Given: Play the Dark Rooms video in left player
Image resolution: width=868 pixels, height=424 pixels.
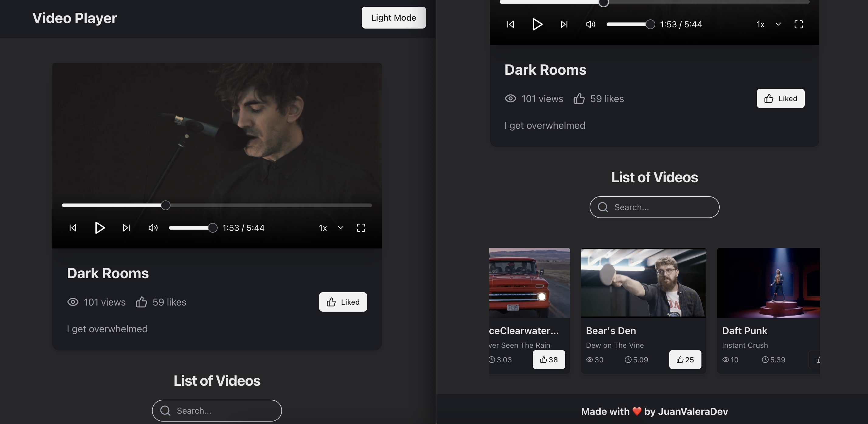Looking at the screenshot, I should click(x=99, y=228).
